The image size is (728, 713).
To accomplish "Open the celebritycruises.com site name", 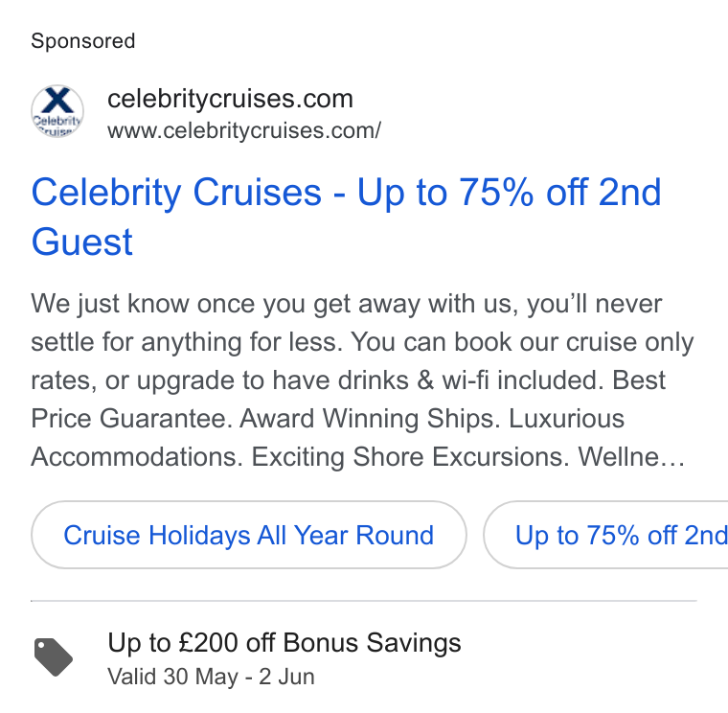I will point(230,99).
